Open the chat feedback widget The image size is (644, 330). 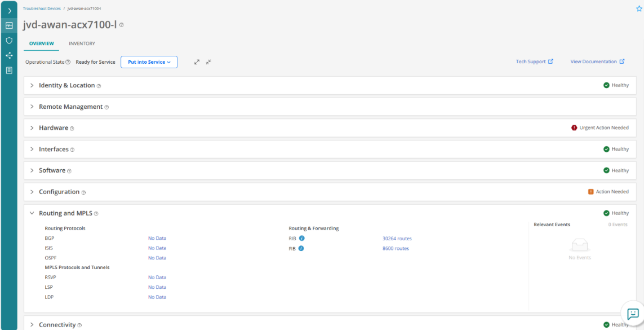pos(633,314)
